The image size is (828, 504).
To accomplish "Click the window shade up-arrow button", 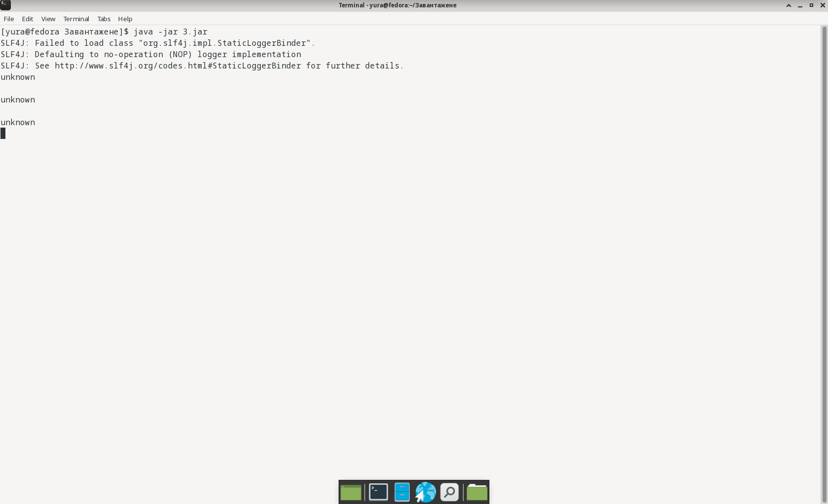I will pyautogui.click(x=789, y=5).
